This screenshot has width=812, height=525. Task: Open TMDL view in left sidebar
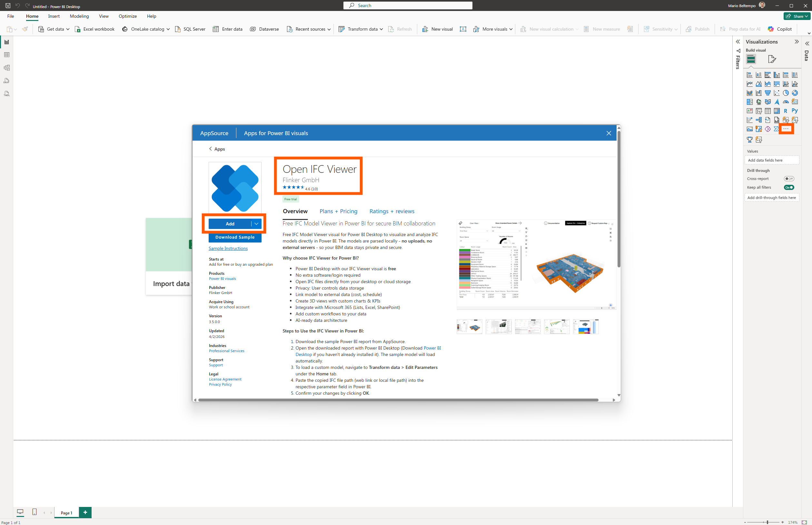pos(6,94)
